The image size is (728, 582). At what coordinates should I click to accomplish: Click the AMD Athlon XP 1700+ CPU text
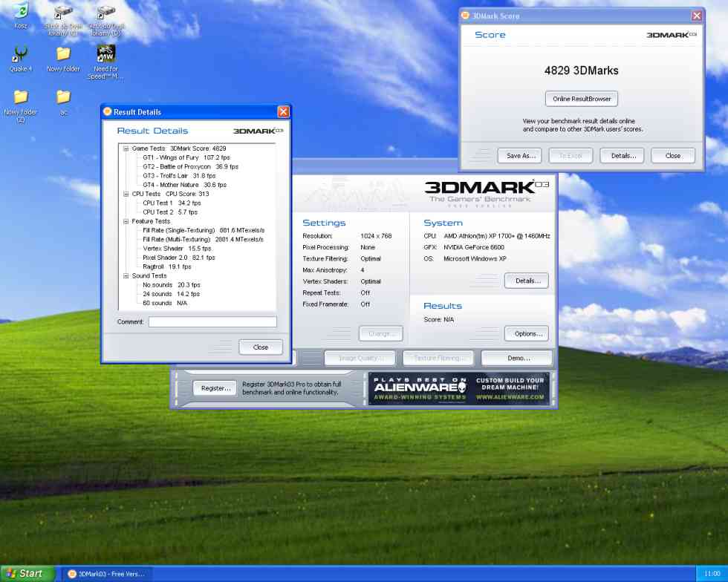[x=497, y=236]
